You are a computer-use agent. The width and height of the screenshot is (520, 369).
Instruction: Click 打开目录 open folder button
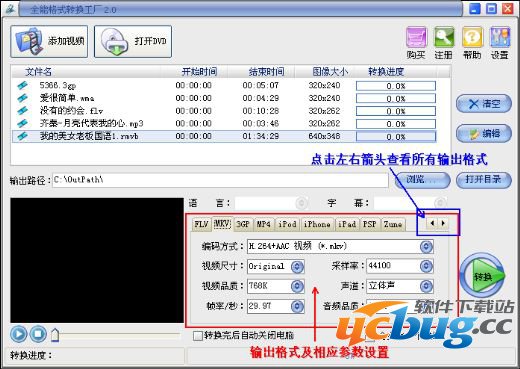coord(484,180)
